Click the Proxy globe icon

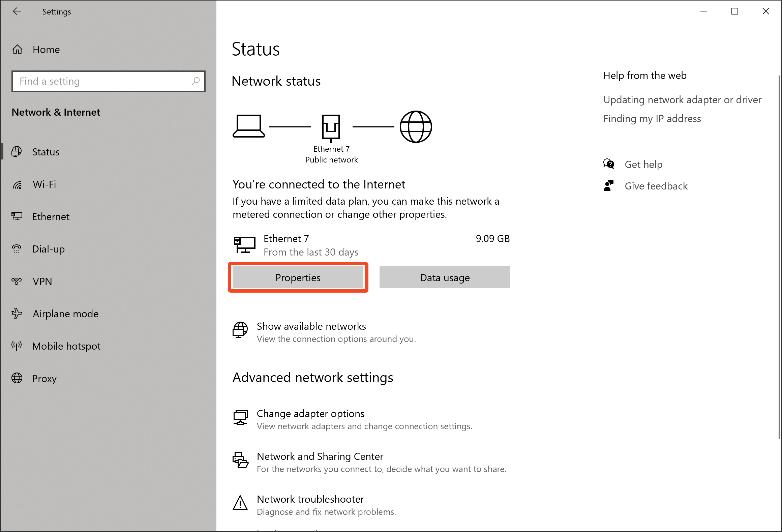tap(17, 378)
